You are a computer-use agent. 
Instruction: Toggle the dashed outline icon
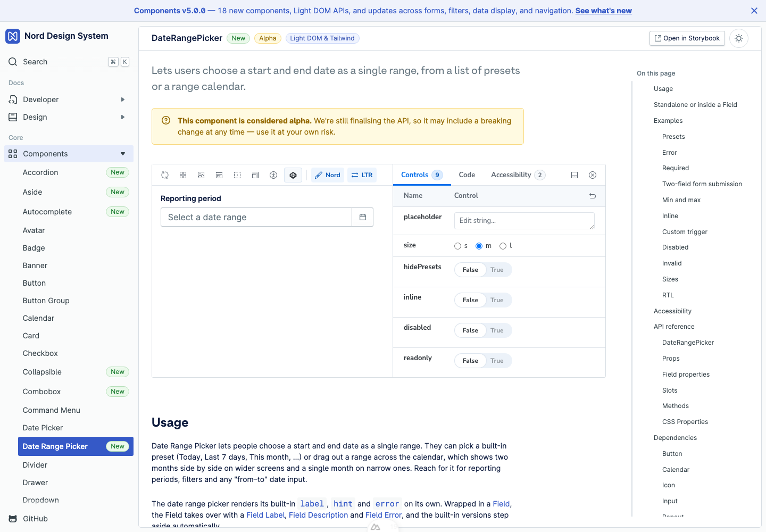[237, 175]
